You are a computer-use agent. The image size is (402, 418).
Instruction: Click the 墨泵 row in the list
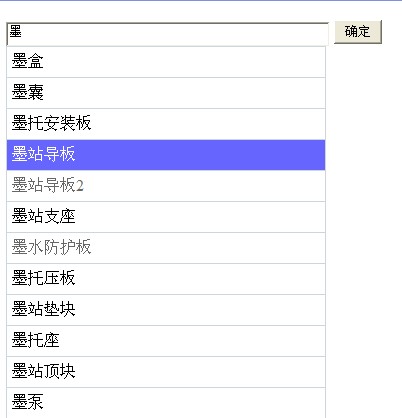[x=166, y=403]
